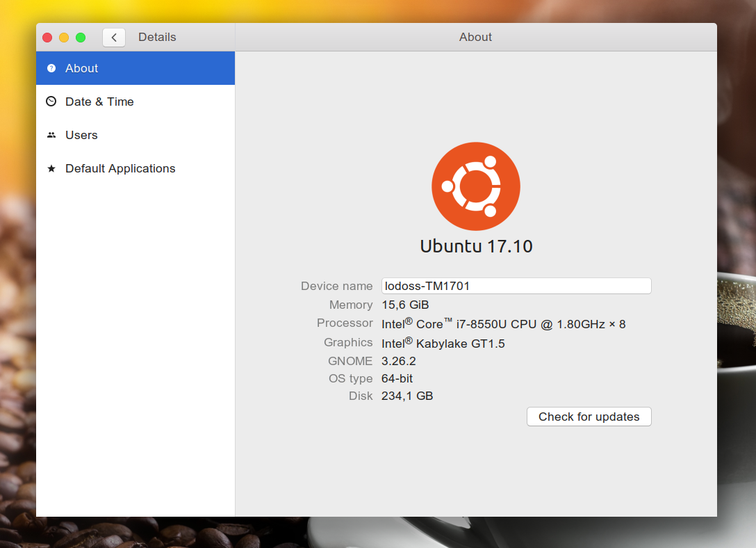756x548 pixels.
Task: Minimize the window with the yellow button
Action: click(64, 37)
